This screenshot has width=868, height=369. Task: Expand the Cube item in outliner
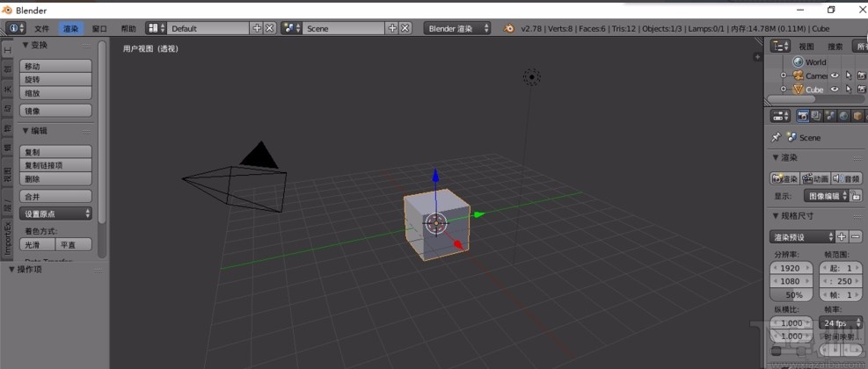coord(783,89)
